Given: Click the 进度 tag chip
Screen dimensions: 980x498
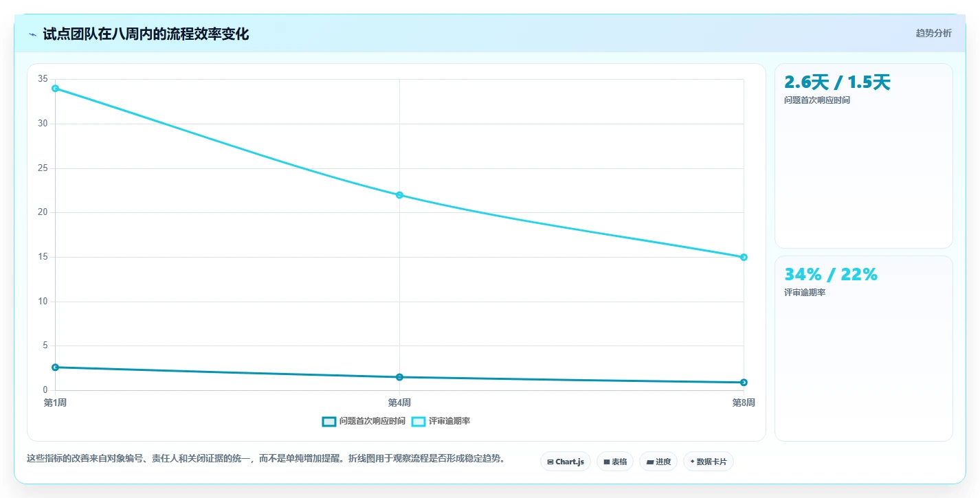Looking at the screenshot, I should 658,462.
